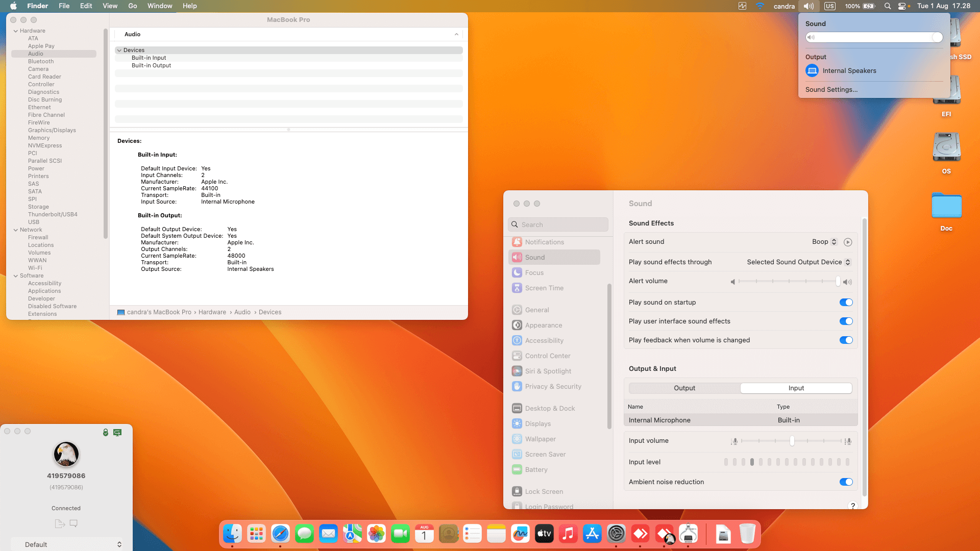The width and height of the screenshot is (980, 551).
Task: Click green lock security icon in AnyDesk window
Action: (x=106, y=432)
